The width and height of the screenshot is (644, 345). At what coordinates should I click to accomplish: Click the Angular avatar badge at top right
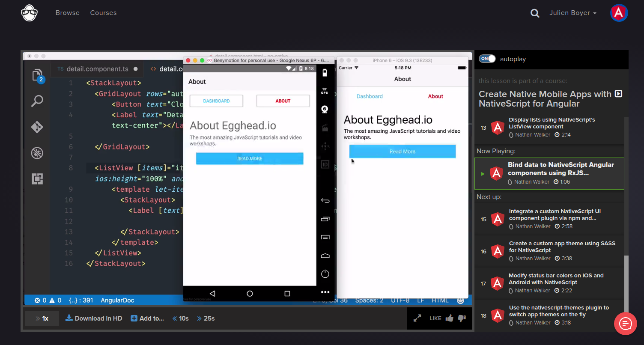pos(619,13)
